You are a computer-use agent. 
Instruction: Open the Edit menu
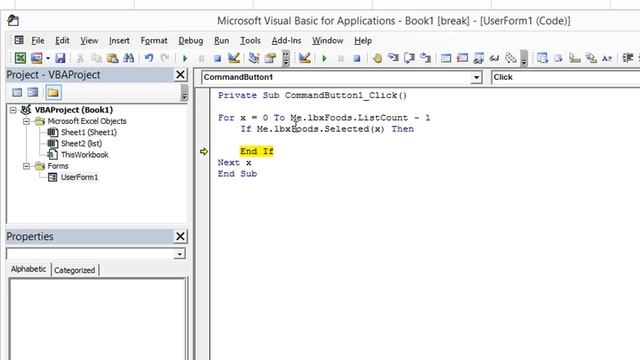point(62,40)
